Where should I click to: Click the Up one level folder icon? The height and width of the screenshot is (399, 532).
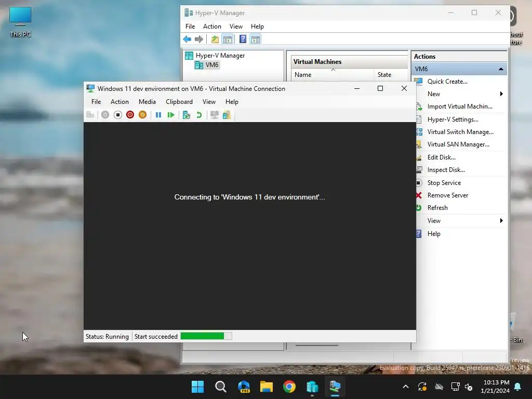(215, 39)
